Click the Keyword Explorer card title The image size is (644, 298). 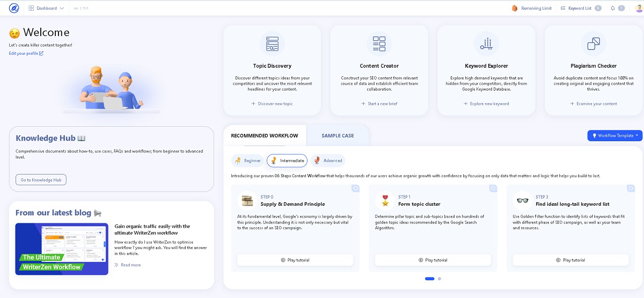pos(487,66)
